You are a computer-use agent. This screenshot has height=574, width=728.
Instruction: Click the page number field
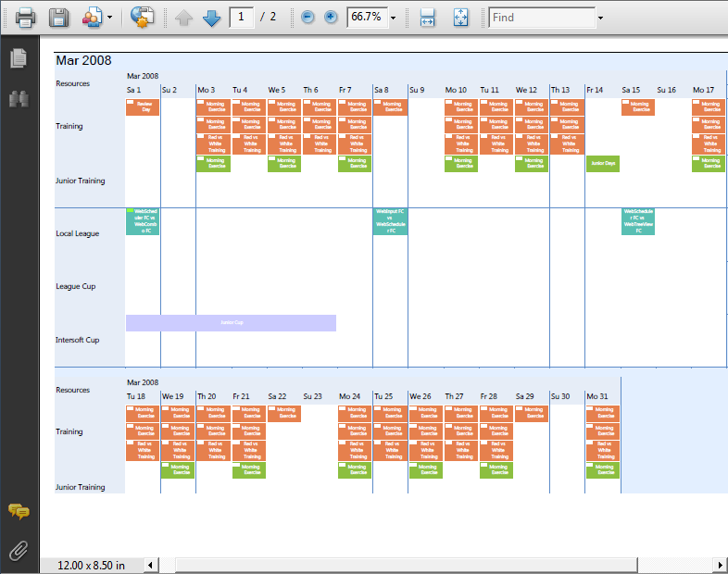point(242,18)
